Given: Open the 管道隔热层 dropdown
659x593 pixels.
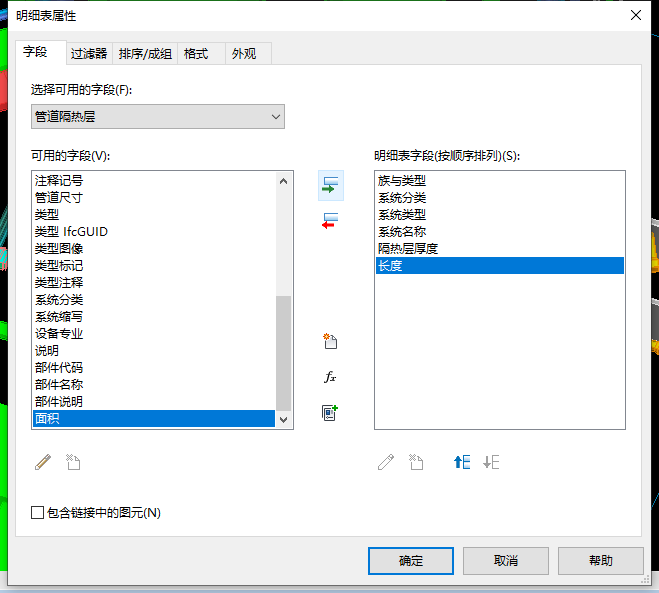Looking at the screenshot, I should click(x=158, y=117).
